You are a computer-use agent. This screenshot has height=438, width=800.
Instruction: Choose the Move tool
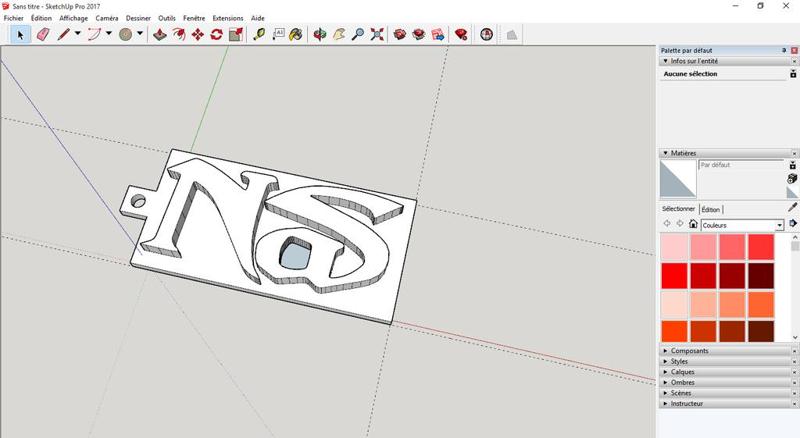(197, 35)
